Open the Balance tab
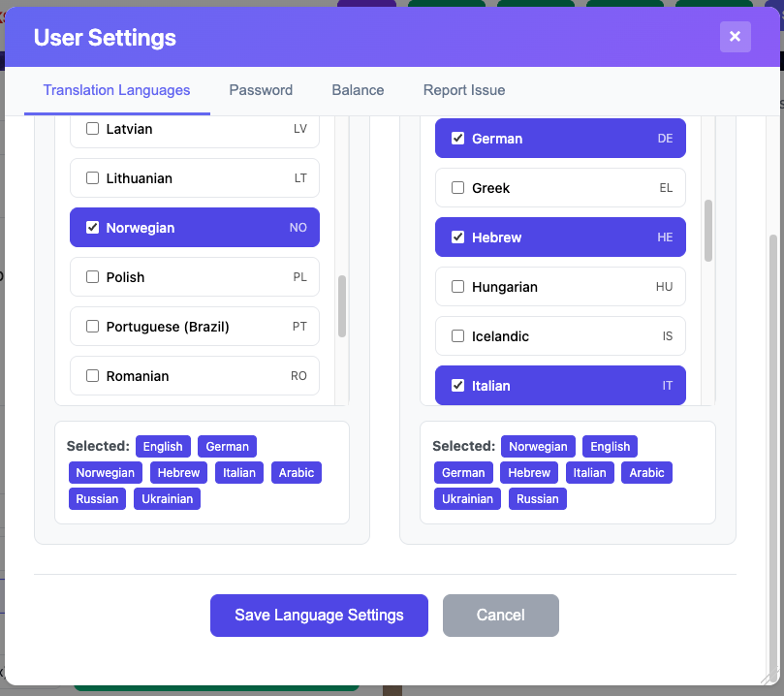 click(358, 90)
